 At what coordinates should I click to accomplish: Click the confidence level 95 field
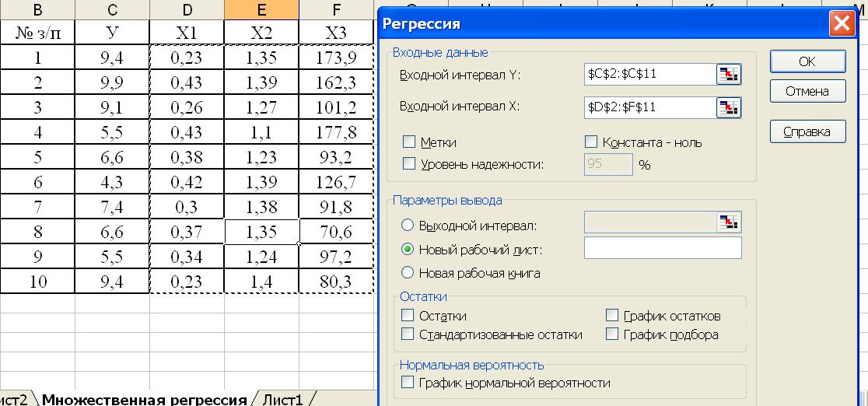click(608, 164)
